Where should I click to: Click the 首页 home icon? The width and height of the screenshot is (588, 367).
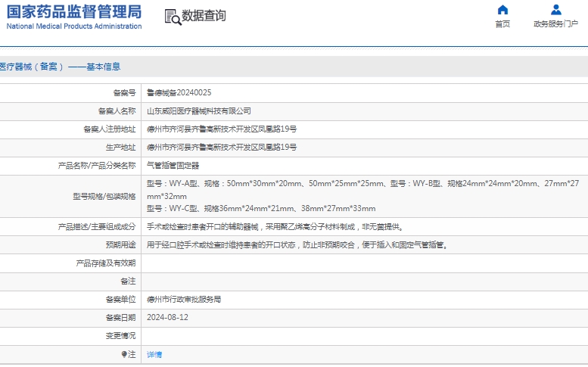(502, 9)
